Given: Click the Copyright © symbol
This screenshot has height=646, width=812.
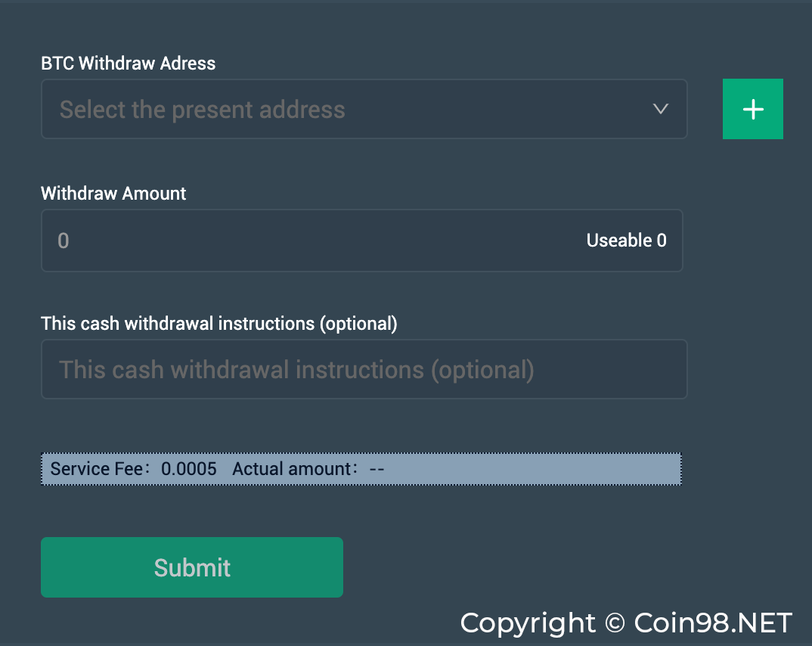Looking at the screenshot, I should (x=615, y=623).
